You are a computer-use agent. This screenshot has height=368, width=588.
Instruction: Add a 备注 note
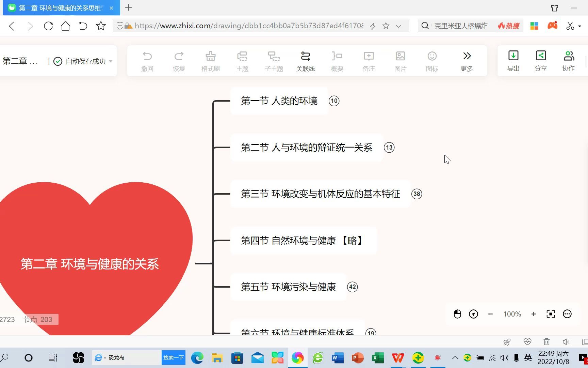click(x=369, y=61)
